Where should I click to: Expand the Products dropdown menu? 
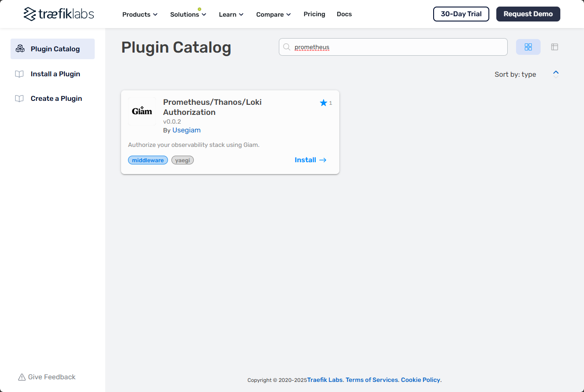(x=139, y=14)
